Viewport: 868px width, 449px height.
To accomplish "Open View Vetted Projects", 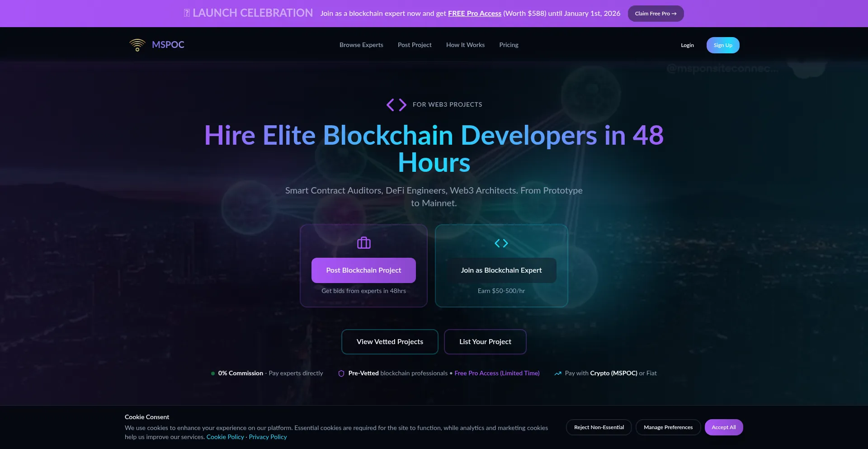I will point(390,342).
